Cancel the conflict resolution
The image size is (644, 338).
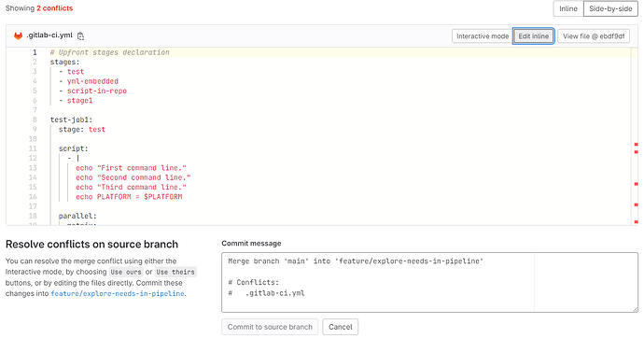[x=340, y=327]
